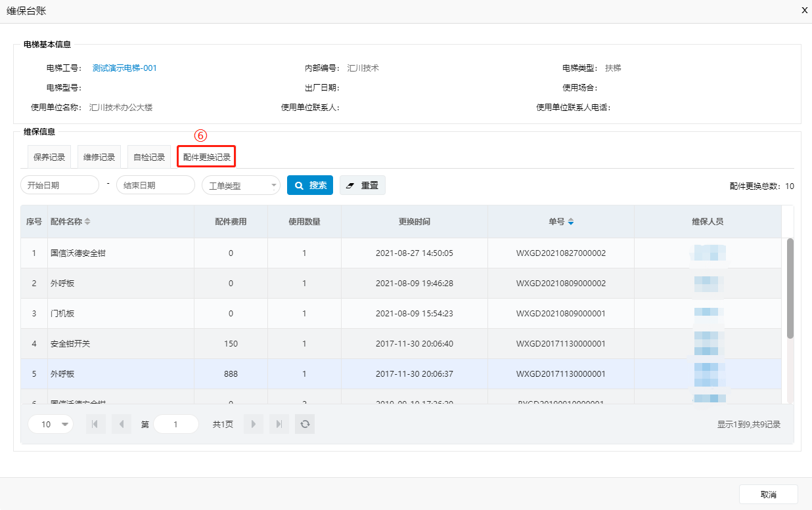Click next page arrow icon
812x510 pixels.
(254, 424)
